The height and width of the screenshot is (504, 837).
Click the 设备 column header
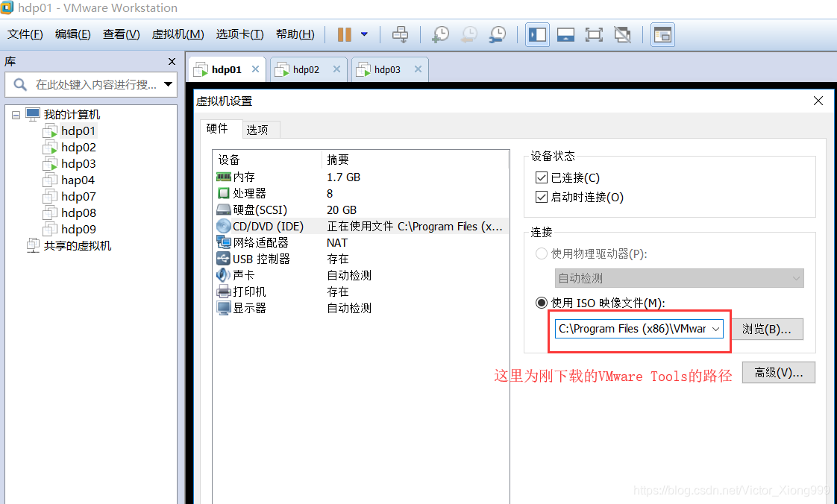(267, 160)
